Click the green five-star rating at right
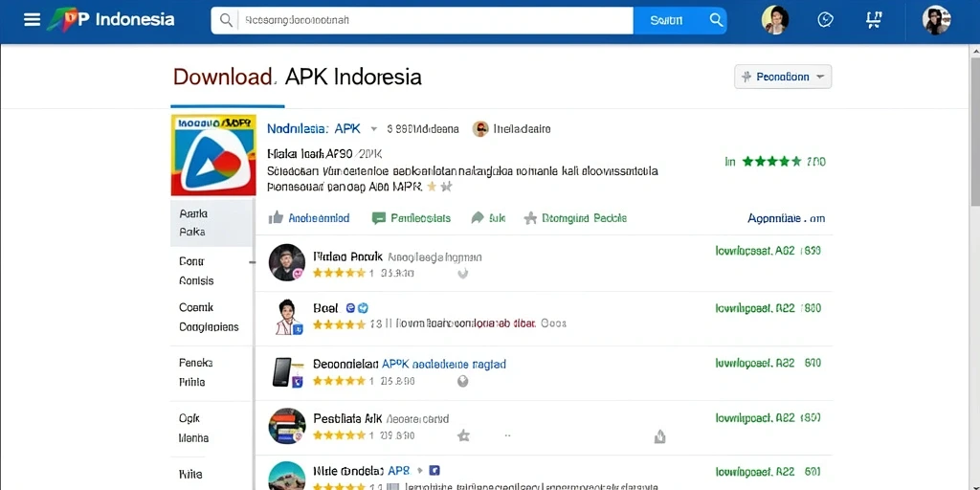Image resolution: width=980 pixels, height=490 pixels. pyautogui.click(x=771, y=162)
